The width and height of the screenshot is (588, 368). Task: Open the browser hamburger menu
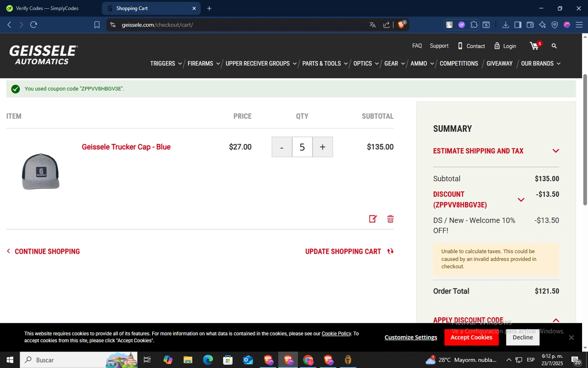pos(579,25)
